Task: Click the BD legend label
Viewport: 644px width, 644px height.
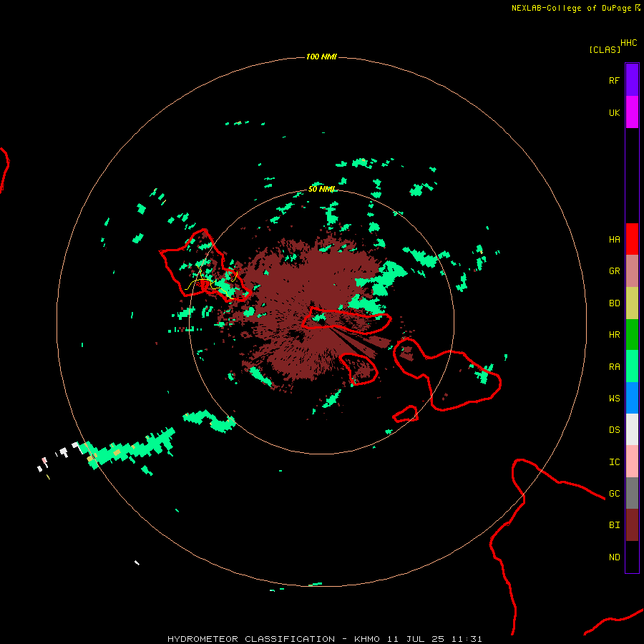Action: [x=615, y=303]
